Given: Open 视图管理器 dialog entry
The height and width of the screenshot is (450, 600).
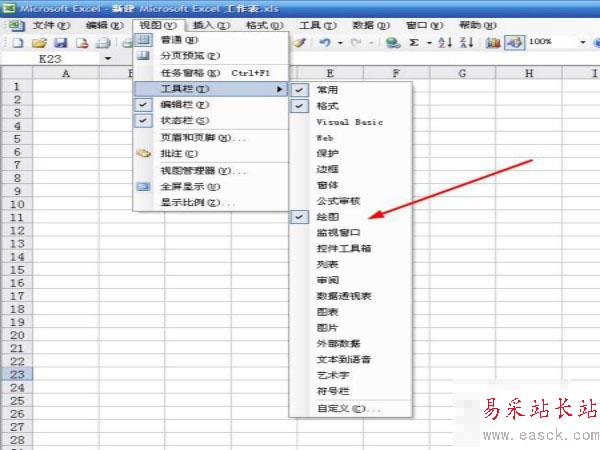Looking at the screenshot, I should pyautogui.click(x=210, y=171).
